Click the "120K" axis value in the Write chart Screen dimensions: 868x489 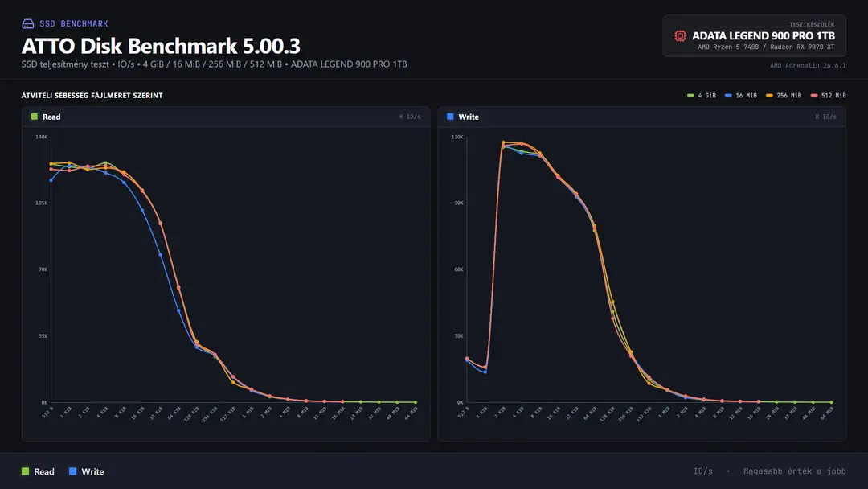(457, 137)
